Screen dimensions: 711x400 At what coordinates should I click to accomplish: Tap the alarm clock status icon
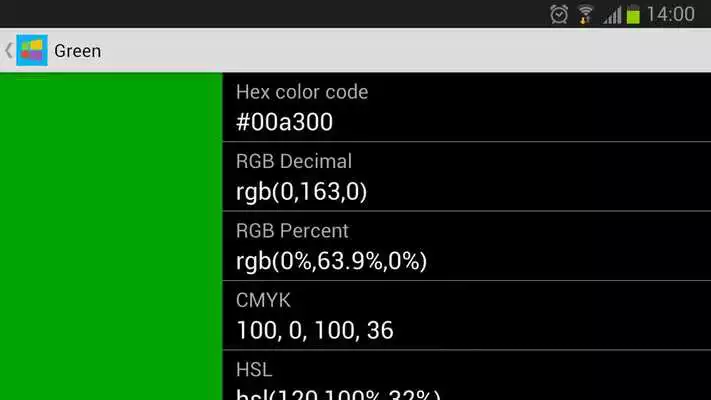tap(559, 15)
